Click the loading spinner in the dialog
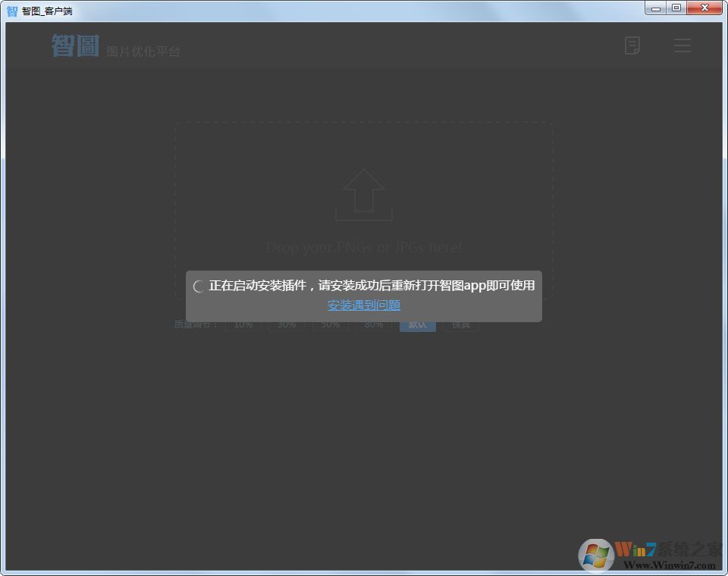 pyautogui.click(x=199, y=286)
